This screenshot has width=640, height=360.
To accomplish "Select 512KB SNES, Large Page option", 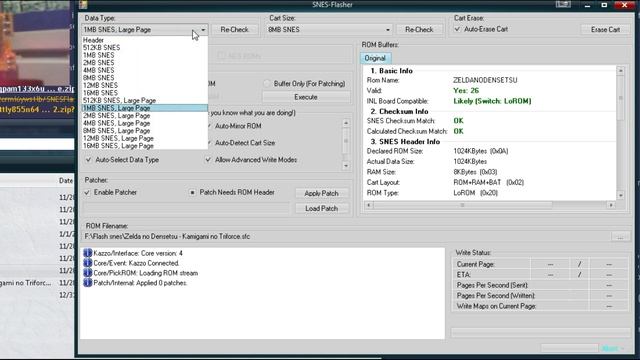I will [x=120, y=100].
